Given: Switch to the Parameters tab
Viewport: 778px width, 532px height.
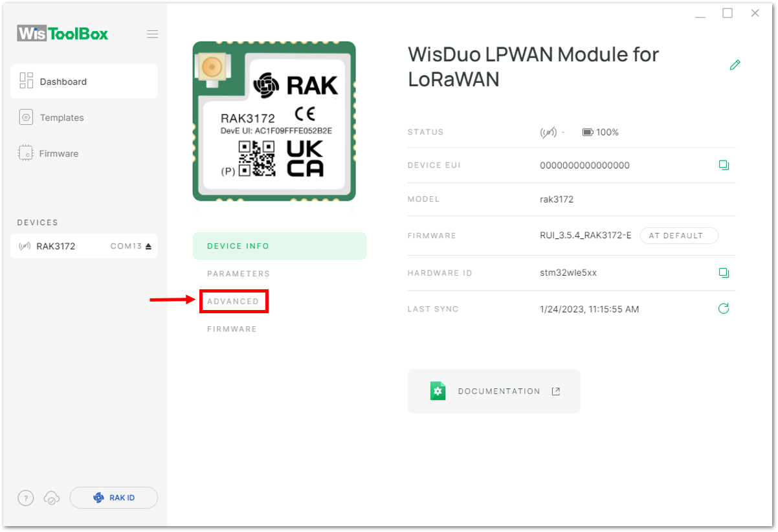Looking at the screenshot, I should 238,274.
